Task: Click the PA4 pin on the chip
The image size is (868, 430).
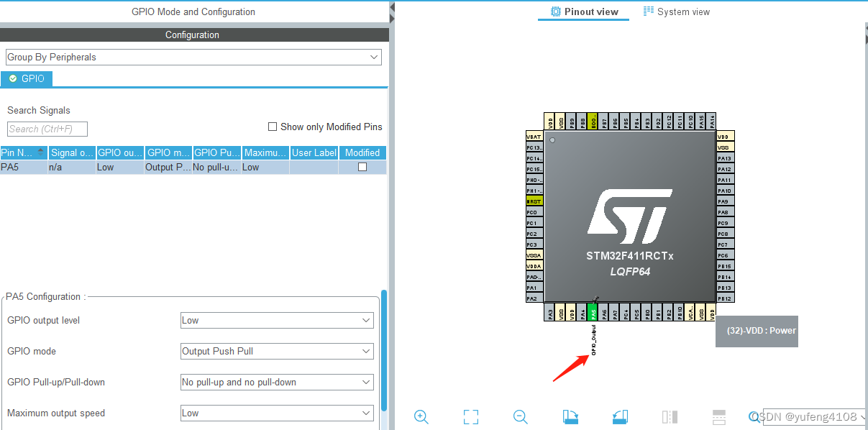Action: point(583,312)
